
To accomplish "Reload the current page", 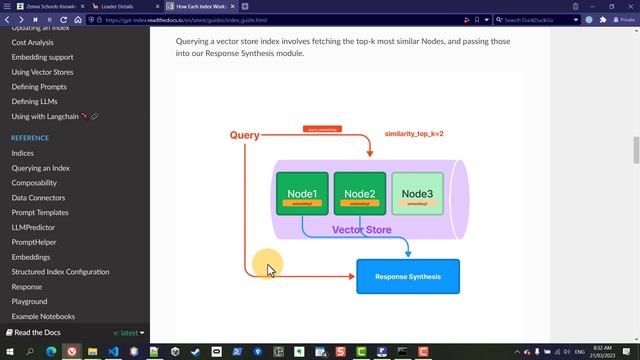I will point(64,20).
